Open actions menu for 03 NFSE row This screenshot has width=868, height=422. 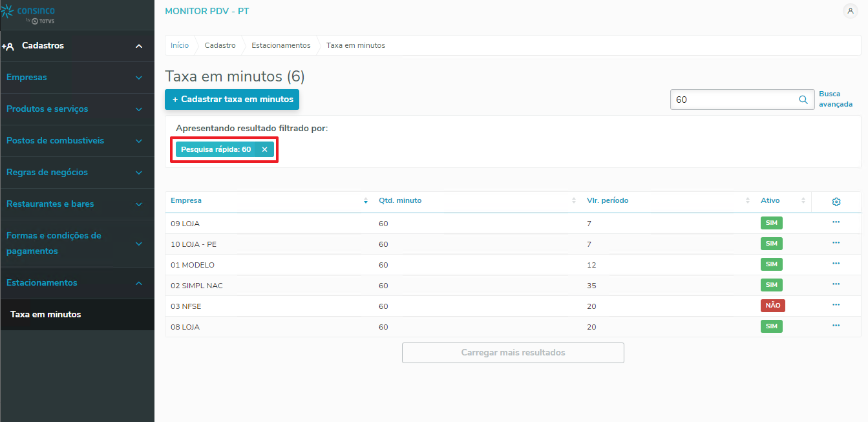(x=836, y=305)
